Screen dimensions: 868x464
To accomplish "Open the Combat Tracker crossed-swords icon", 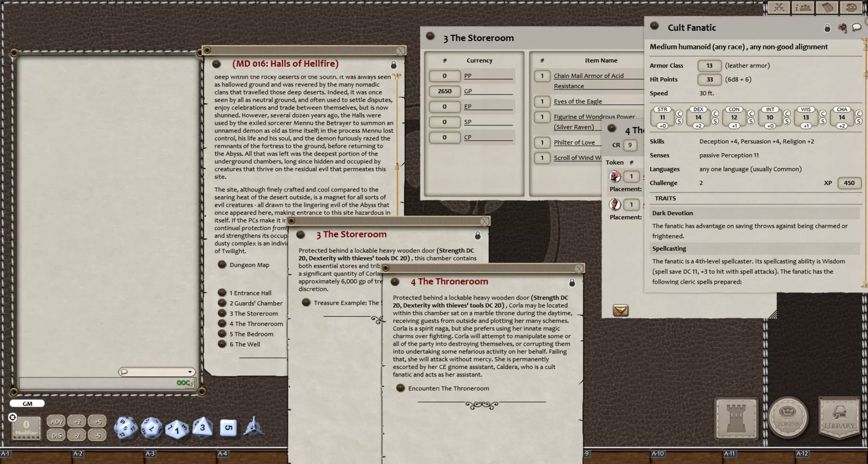I will [x=779, y=7].
